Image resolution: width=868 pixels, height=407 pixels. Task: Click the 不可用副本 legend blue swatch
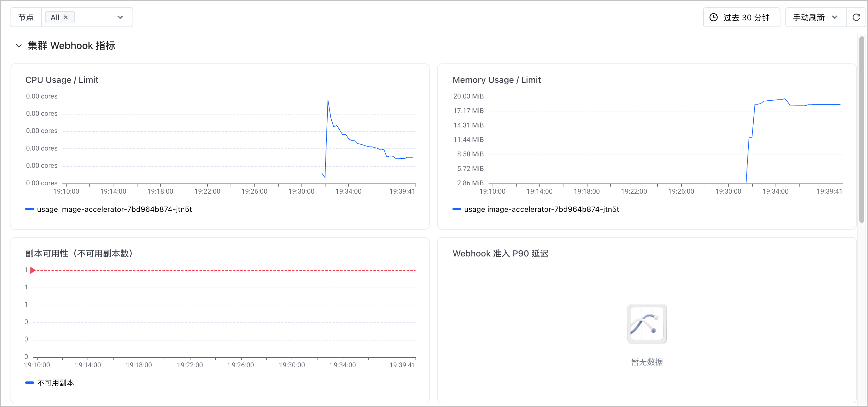point(30,383)
